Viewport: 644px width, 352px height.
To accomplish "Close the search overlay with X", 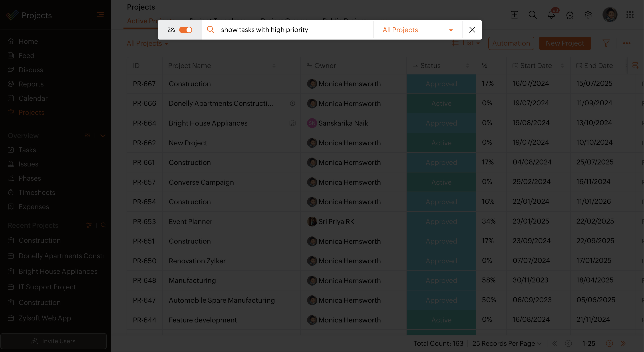I will point(472,30).
